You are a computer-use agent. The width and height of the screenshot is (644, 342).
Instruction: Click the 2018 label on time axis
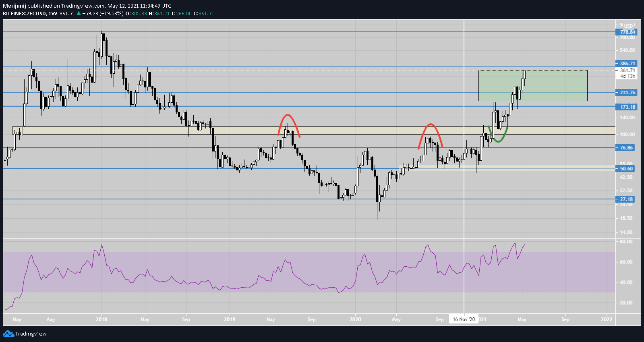(x=101, y=319)
